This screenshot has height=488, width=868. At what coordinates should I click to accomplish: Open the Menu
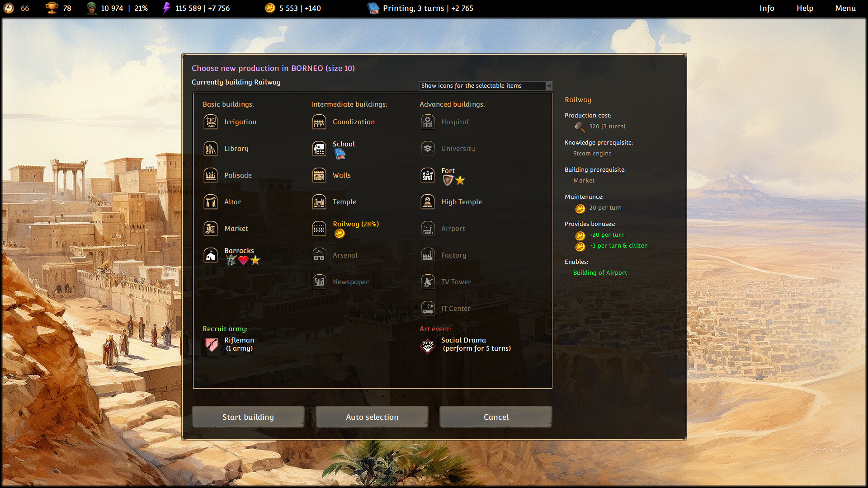[x=845, y=8]
